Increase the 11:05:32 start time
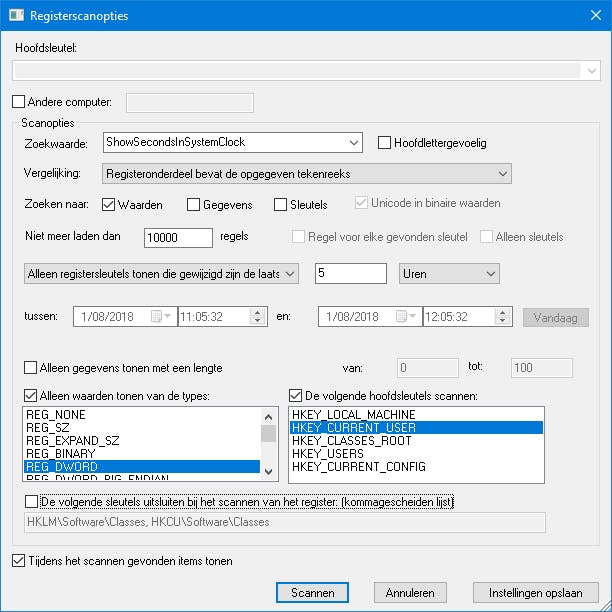This screenshot has width=612, height=612. tap(258, 312)
